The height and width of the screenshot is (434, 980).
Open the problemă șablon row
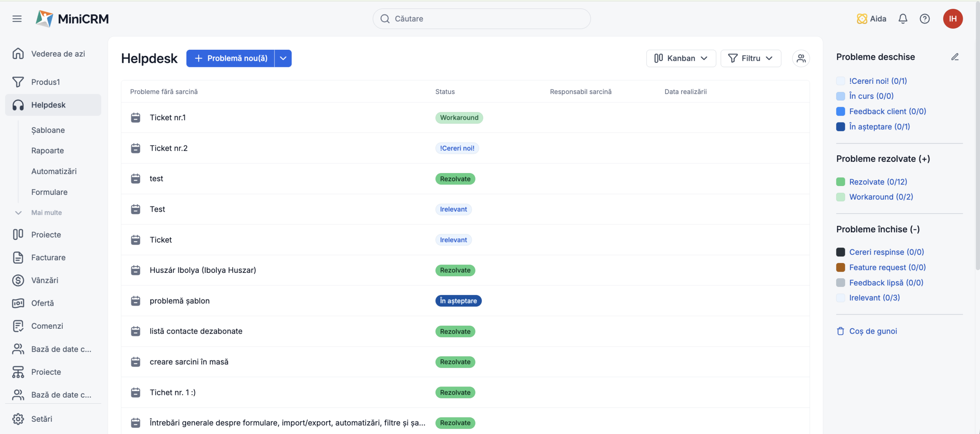465,301
